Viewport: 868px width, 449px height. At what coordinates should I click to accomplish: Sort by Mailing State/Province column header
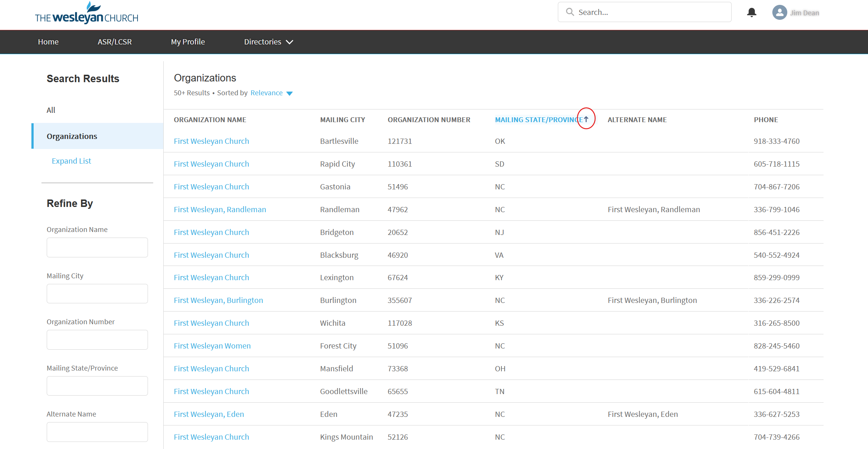pyautogui.click(x=538, y=120)
